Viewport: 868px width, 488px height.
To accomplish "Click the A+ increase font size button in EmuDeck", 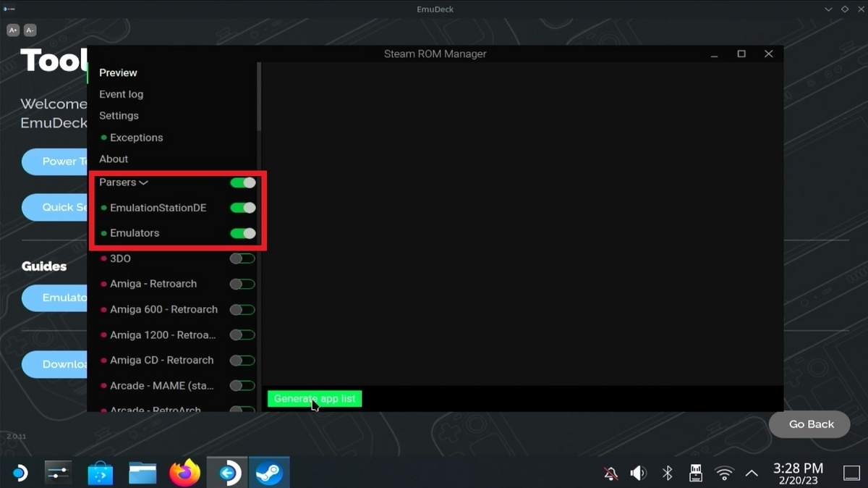I will pos(13,30).
